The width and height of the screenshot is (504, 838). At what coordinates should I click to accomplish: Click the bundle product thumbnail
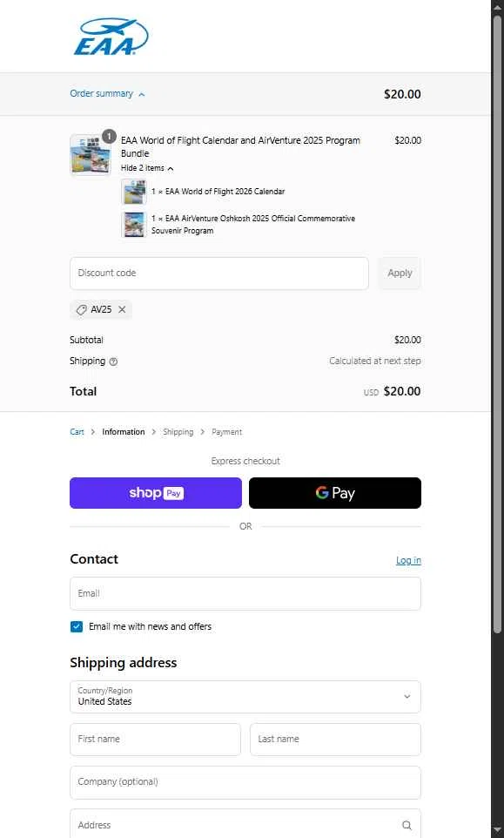point(91,155)
